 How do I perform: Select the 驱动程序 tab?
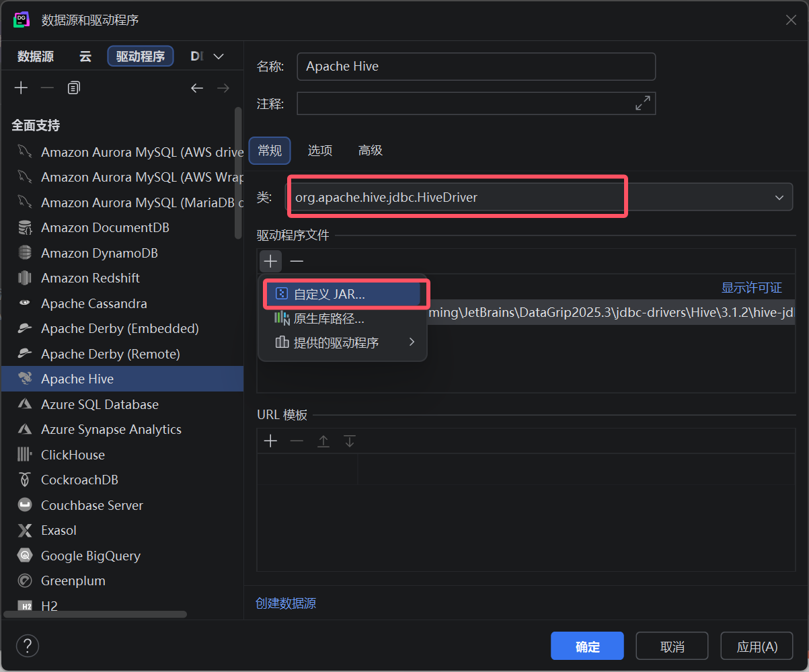pos(141,57)
